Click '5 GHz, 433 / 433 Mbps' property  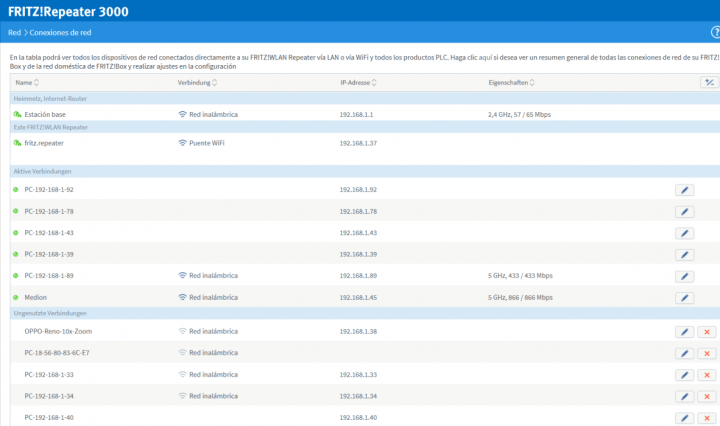tap(520, 275)
